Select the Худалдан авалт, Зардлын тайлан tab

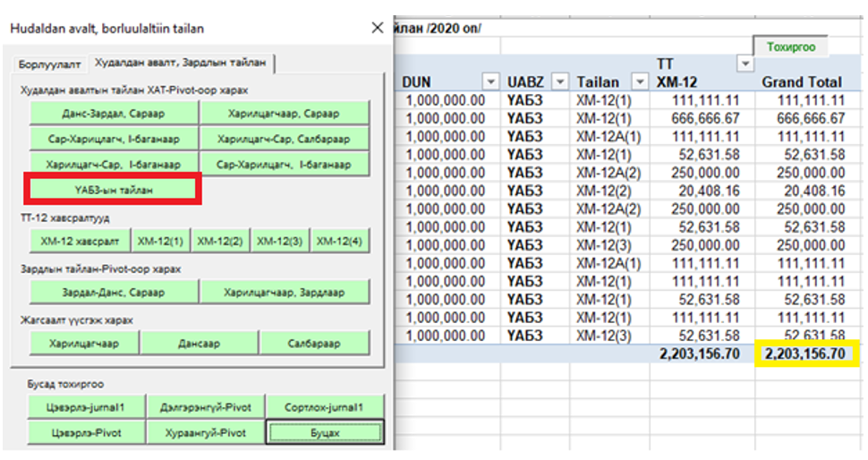[183, 64]
